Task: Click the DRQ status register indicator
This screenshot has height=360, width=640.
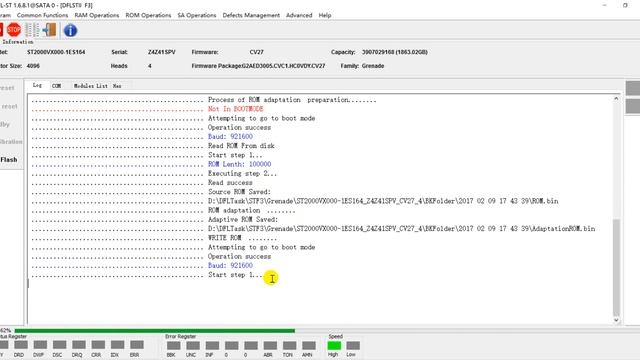Action: pos(79,345)
